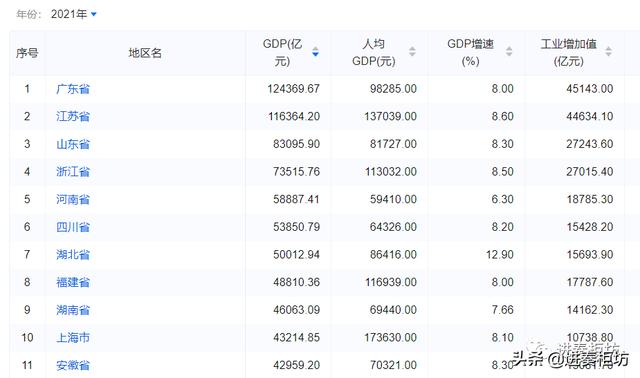Open the 湖南省 link
Screen dimensions: 640x378
pyautogui.click(x=73, y=310)
